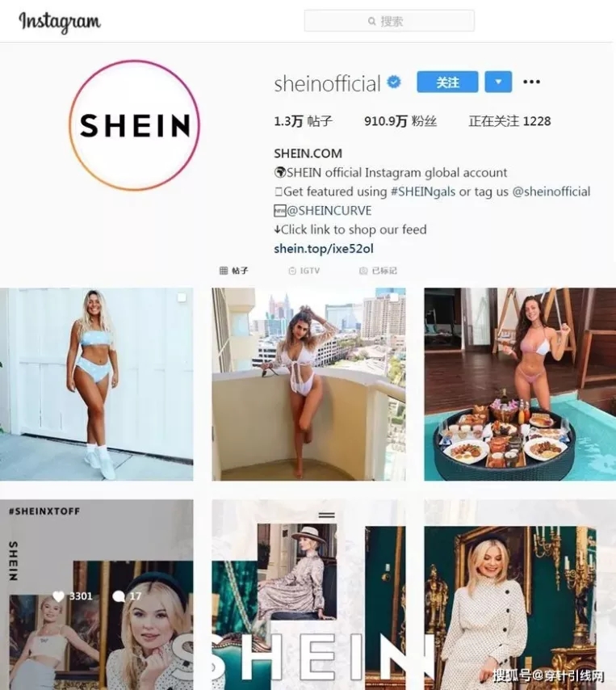Screen dimensions: 616x690
Task: Click multi-photo icon on first bikini post
Action: click(x=182, y=298)
